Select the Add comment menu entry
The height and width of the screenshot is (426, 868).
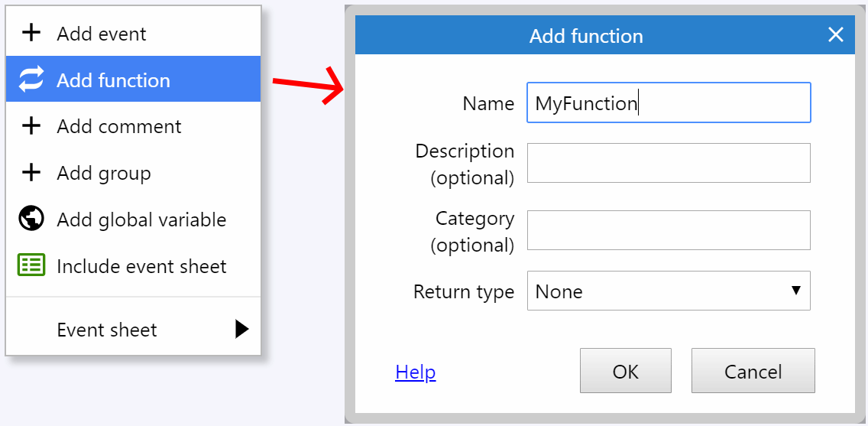pos(119,126)
